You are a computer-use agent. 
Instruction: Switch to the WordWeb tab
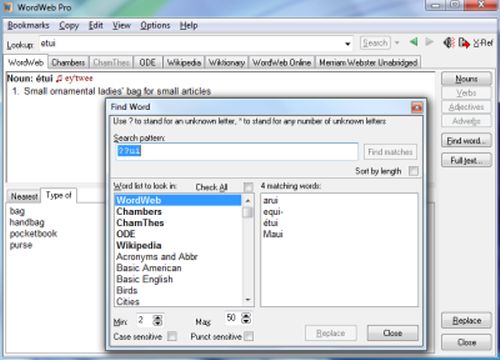pos(26,62)
